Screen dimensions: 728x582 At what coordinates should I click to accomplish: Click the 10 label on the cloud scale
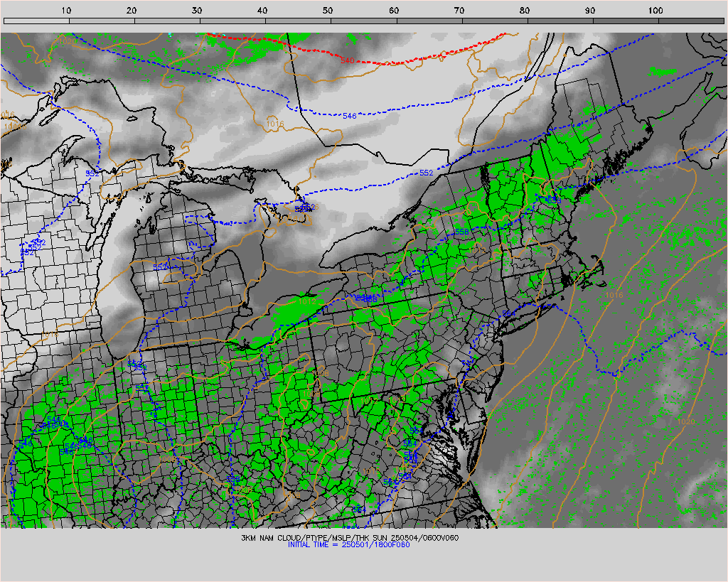pos(66,10)
